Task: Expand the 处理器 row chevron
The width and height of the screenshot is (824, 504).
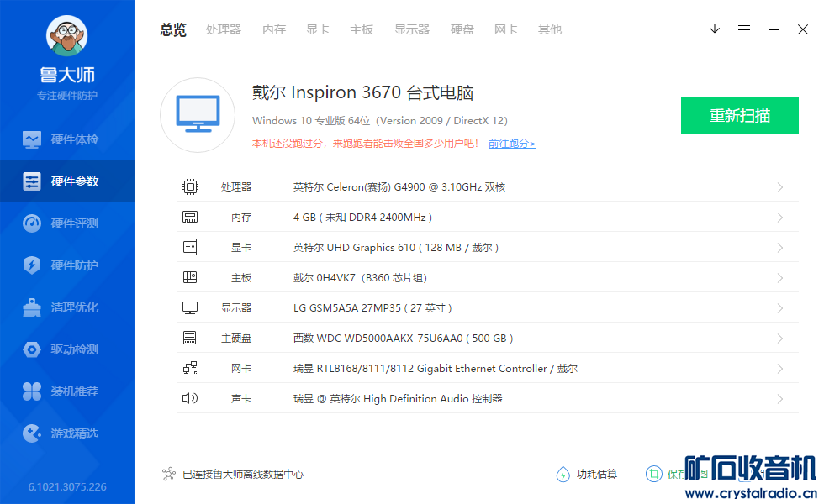Action: pos(780,186)
